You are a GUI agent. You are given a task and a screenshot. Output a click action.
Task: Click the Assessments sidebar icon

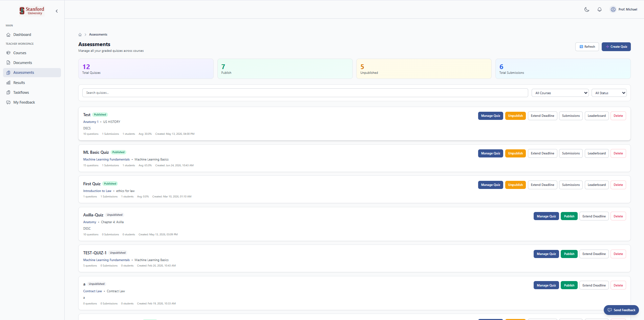pyautogui.click(x=8, y=72)
